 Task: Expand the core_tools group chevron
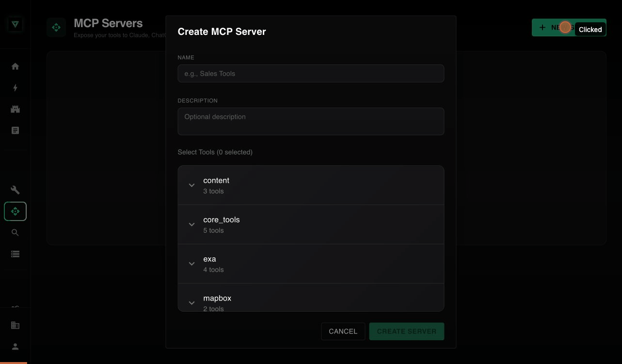pos(191,224)
